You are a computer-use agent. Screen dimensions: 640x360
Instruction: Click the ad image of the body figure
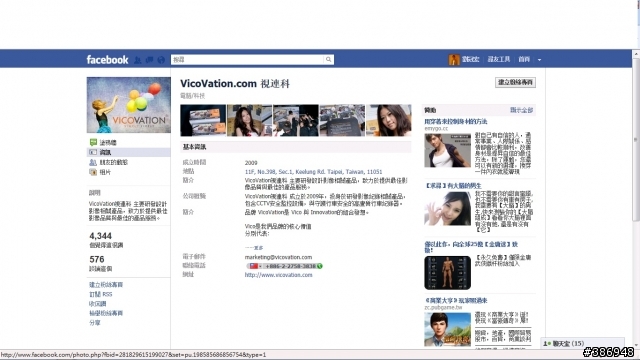(447, 273)
